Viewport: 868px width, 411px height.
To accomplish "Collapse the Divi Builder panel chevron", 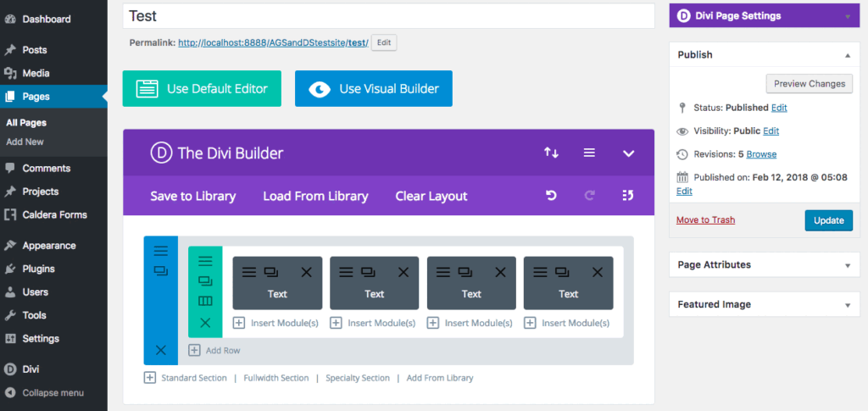I will [628, 153].
